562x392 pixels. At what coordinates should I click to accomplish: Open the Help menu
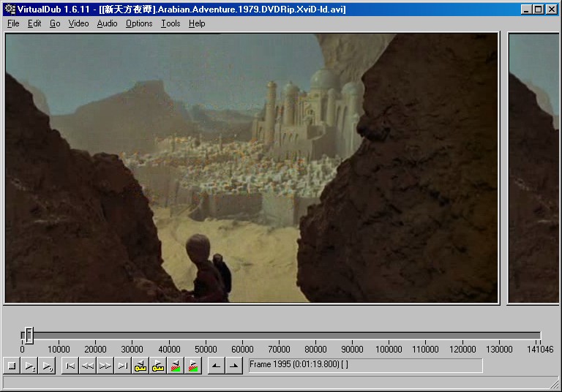pos(197,23)
